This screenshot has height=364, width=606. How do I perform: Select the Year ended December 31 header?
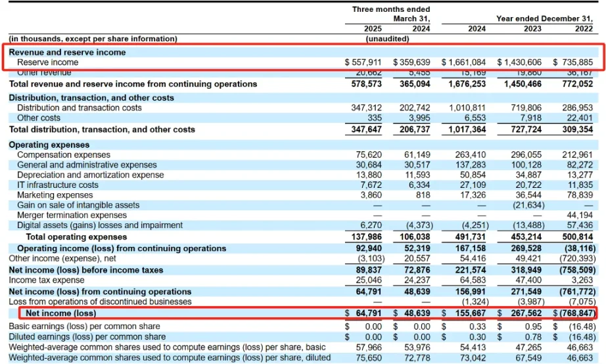tap(544, 18)
